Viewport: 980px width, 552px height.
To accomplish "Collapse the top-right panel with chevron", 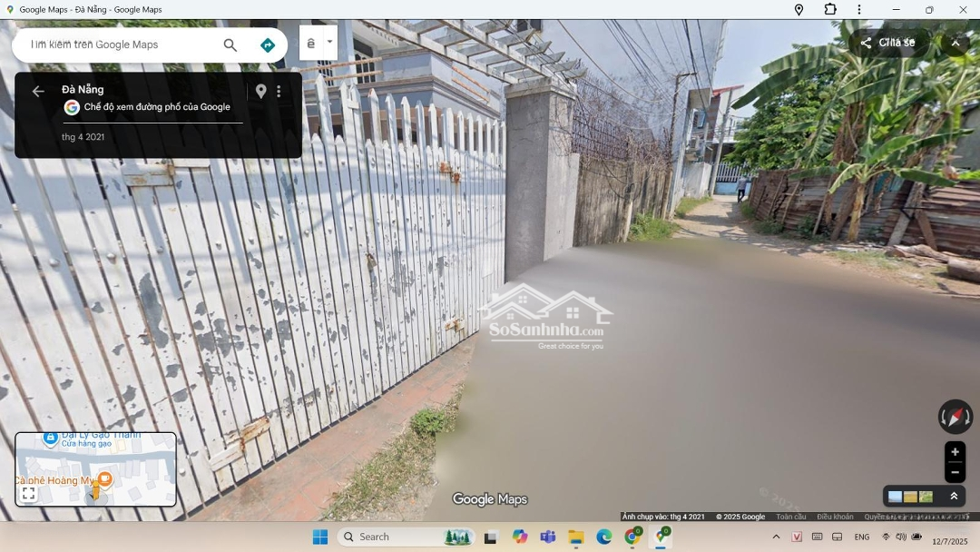I will pyautogui.click(x=955, y=43).
